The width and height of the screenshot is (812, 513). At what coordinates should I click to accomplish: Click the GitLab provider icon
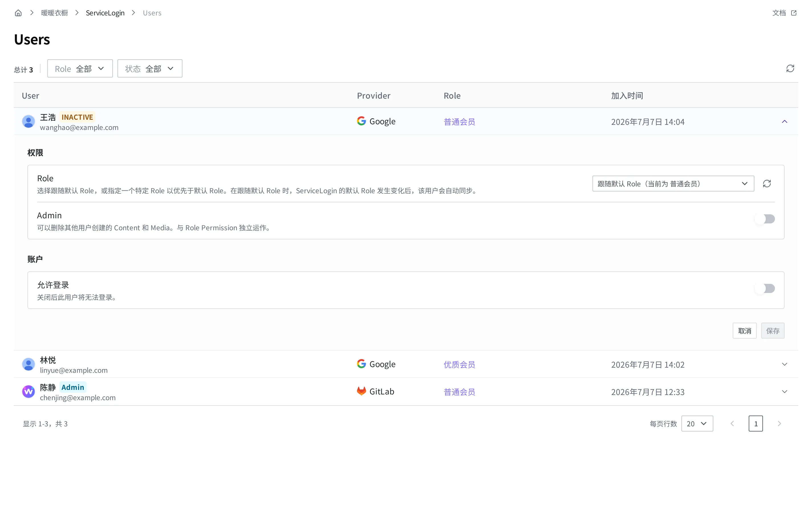click(x=361, y=391)
